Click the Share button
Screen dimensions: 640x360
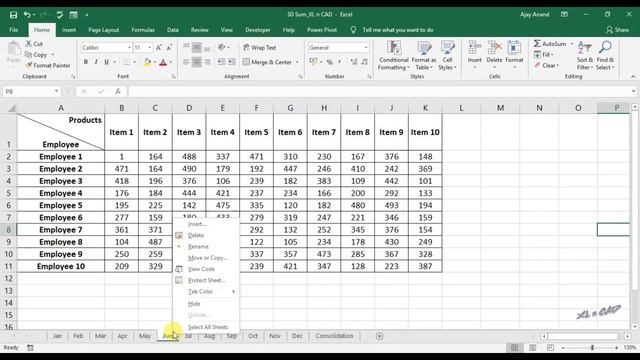[x=618, y=30]
